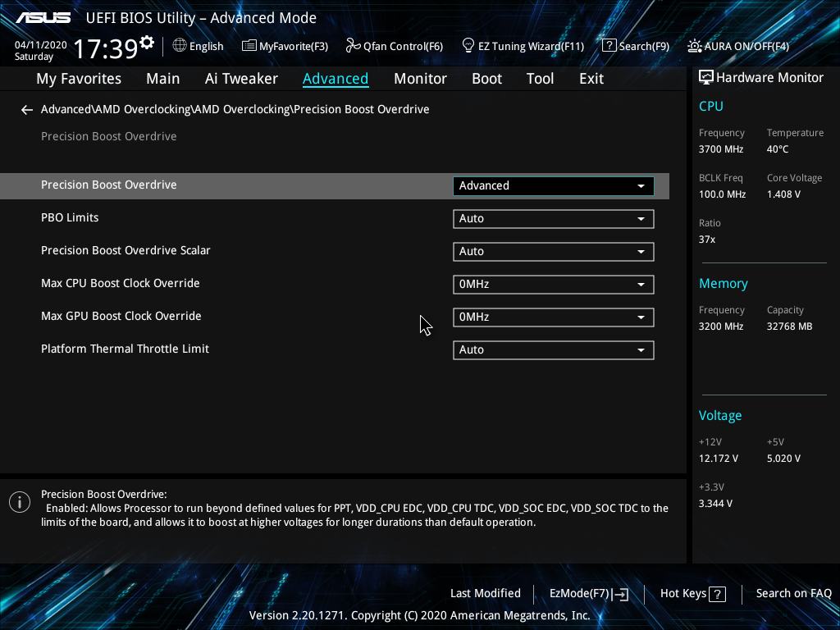Select the Max GPU Boost Clock Override label

(x=121, y=316)
